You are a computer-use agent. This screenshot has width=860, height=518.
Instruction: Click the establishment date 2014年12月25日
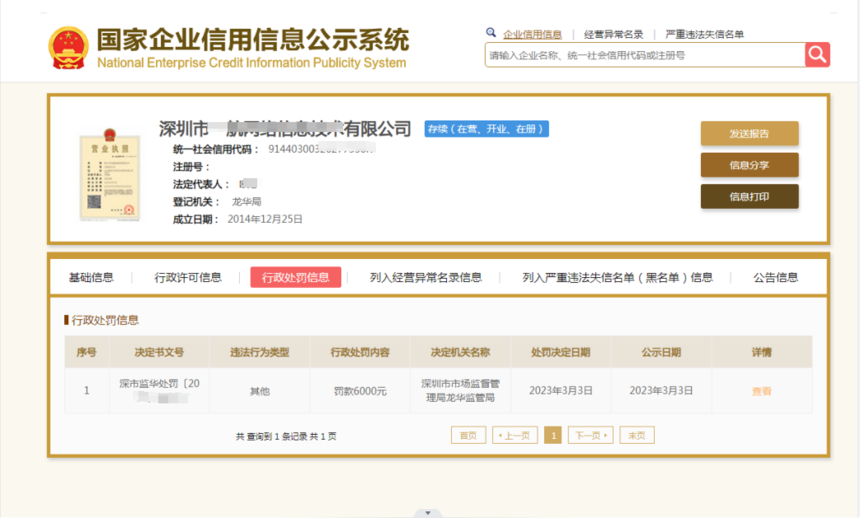point(265,219)
